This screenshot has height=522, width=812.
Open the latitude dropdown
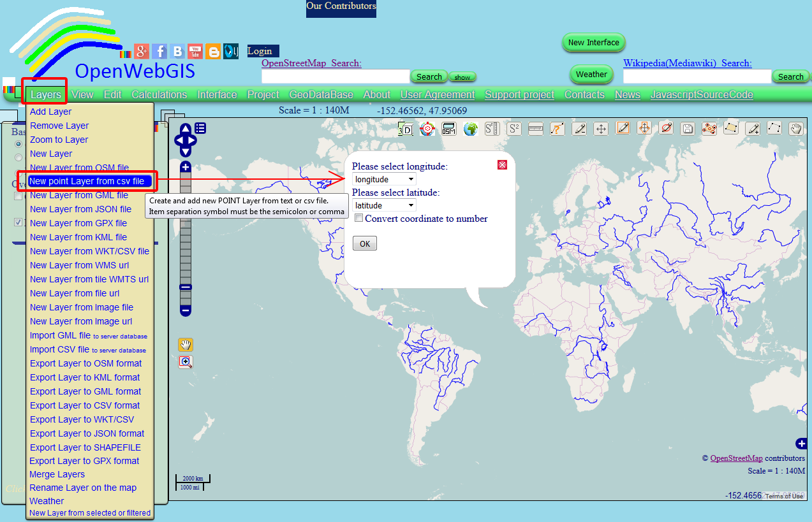(x=384, y=205)
